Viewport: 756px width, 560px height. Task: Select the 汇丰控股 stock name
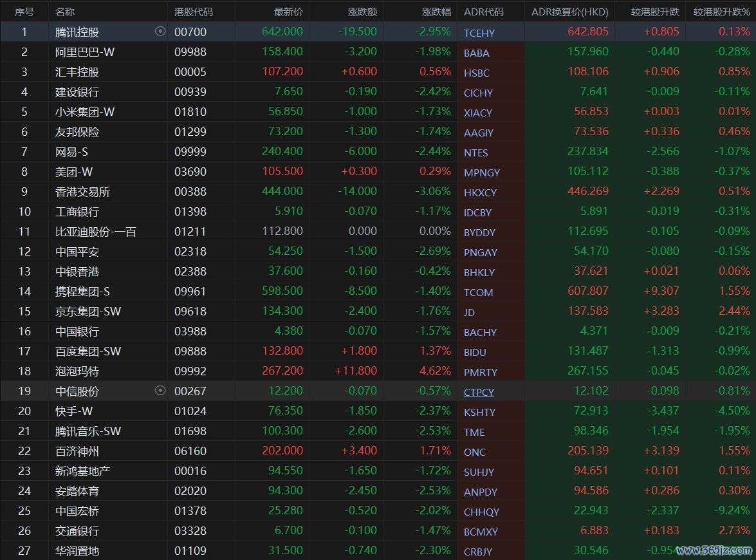(x=77, y=72)
